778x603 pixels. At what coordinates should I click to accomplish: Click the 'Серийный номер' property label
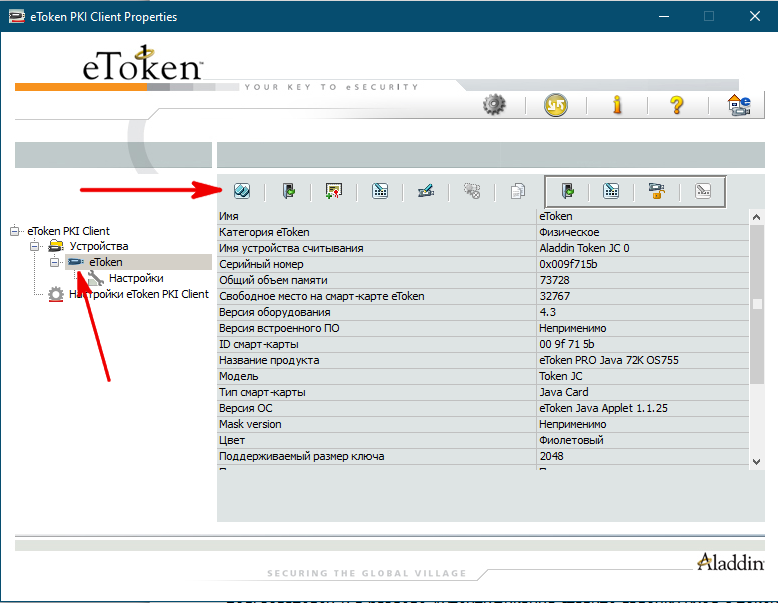point(261,264)
